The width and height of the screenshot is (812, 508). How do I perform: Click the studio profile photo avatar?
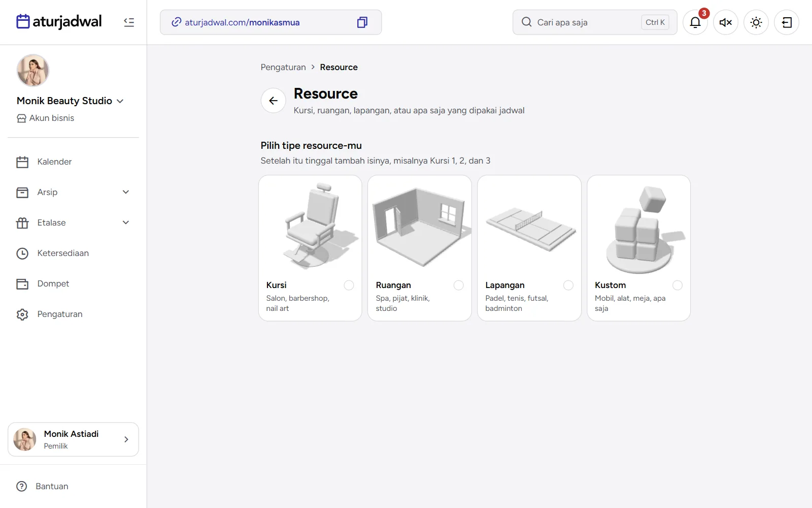pos(33,71)
